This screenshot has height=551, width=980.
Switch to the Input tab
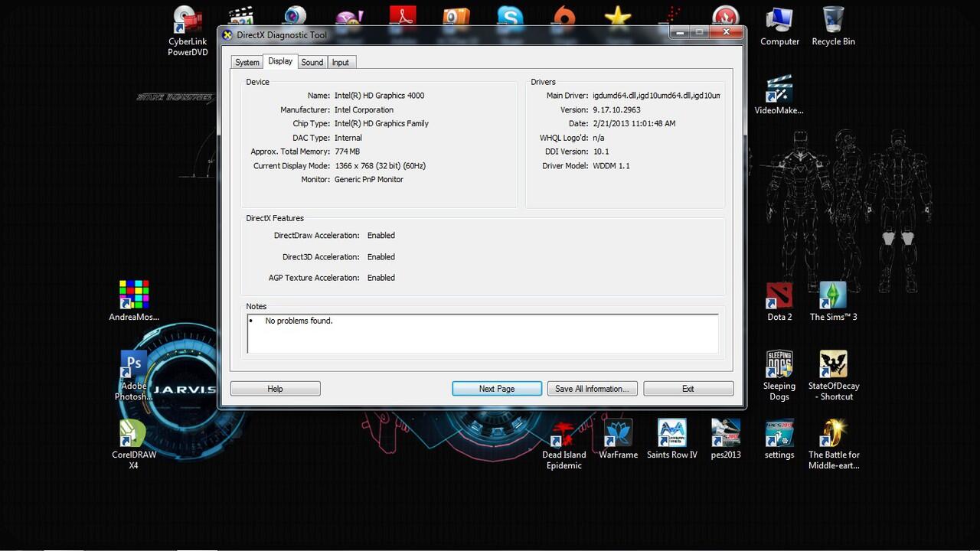tap(341, 63)
